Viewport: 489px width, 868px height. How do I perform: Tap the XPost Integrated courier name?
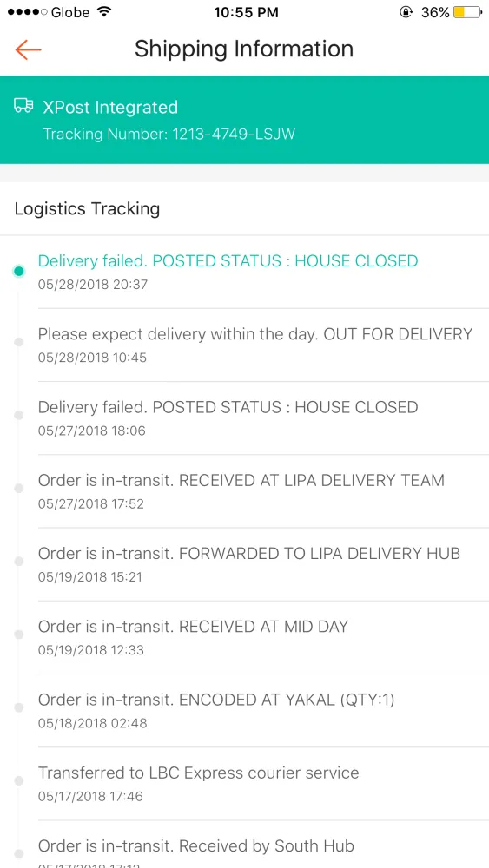coord(111,107)
